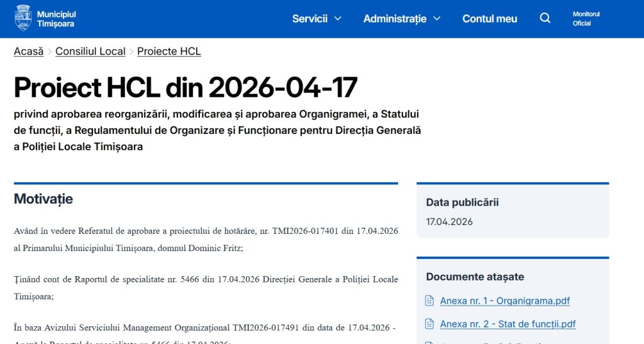The image size is (644, 344).
Task: Navigate to Acasă in the breadcrumb
Action: [x=28, y=52]
